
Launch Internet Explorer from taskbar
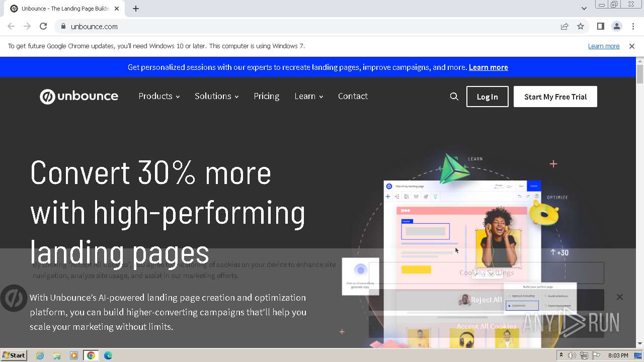40,355
